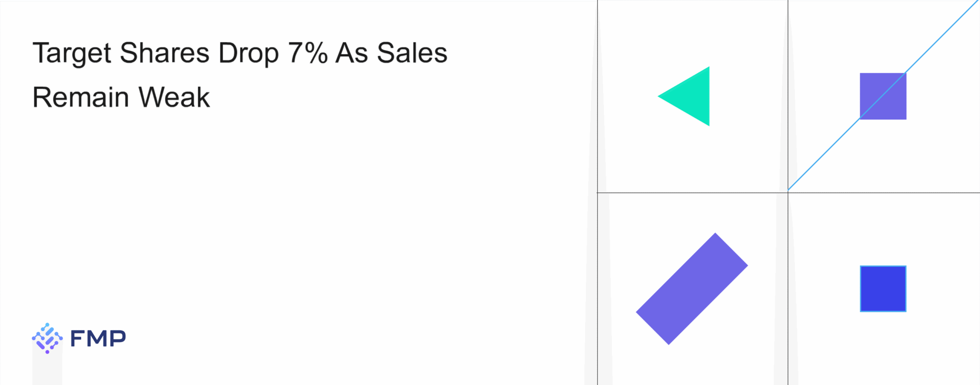This screenshot has width=980, height=385.
Task: Click the horizontal black grid divider line
Action: (x=689, y=193)
